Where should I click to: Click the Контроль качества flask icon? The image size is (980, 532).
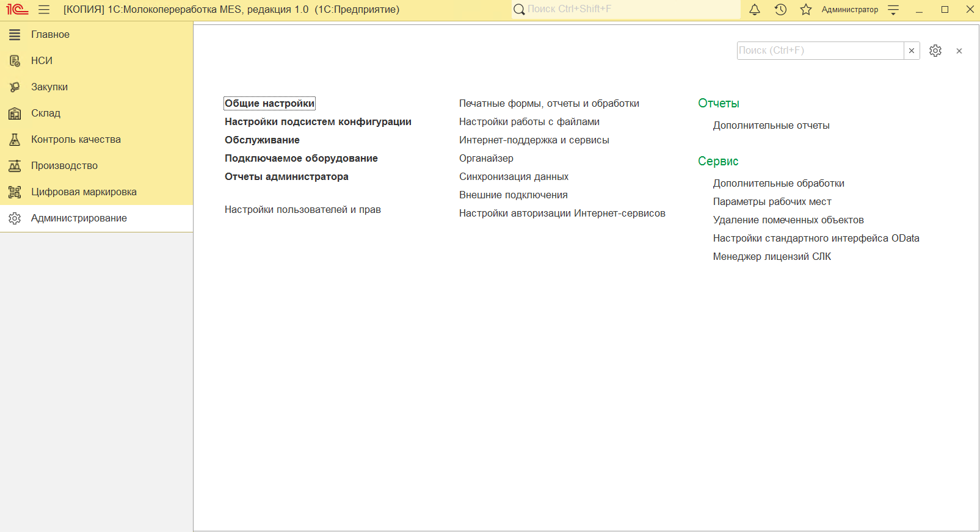tap(15, 140)
